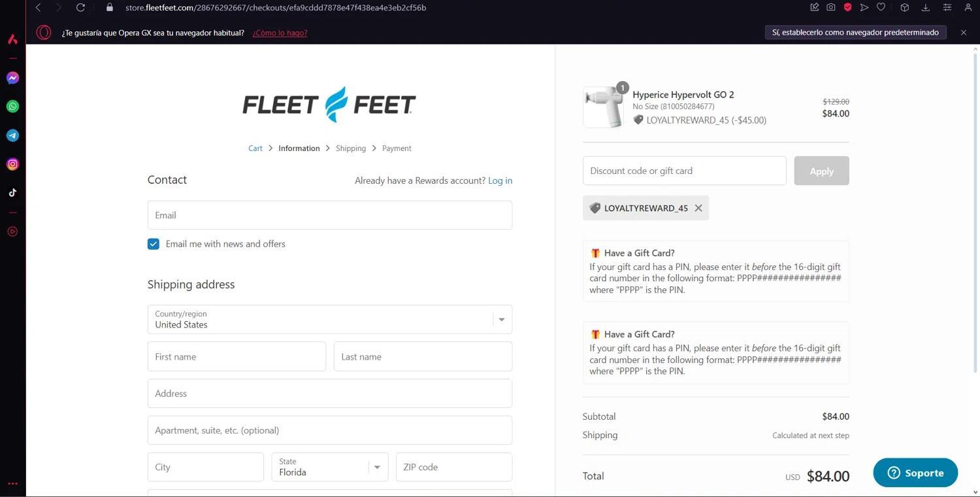The width and height of the screenshot is (980, 497).
Task: Select Payment breadcrumb step
Action: click(x=397, y=148)
